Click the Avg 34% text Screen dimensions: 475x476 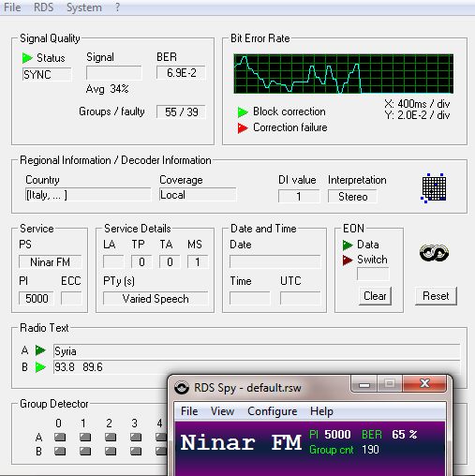(107, 89)
